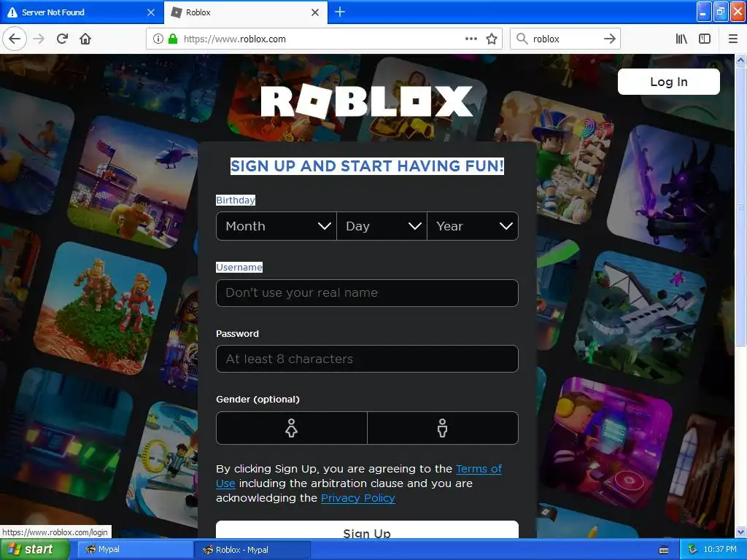Restore down the browser window
This screenshot has height=560, width=747.
(x=721, y=12)
